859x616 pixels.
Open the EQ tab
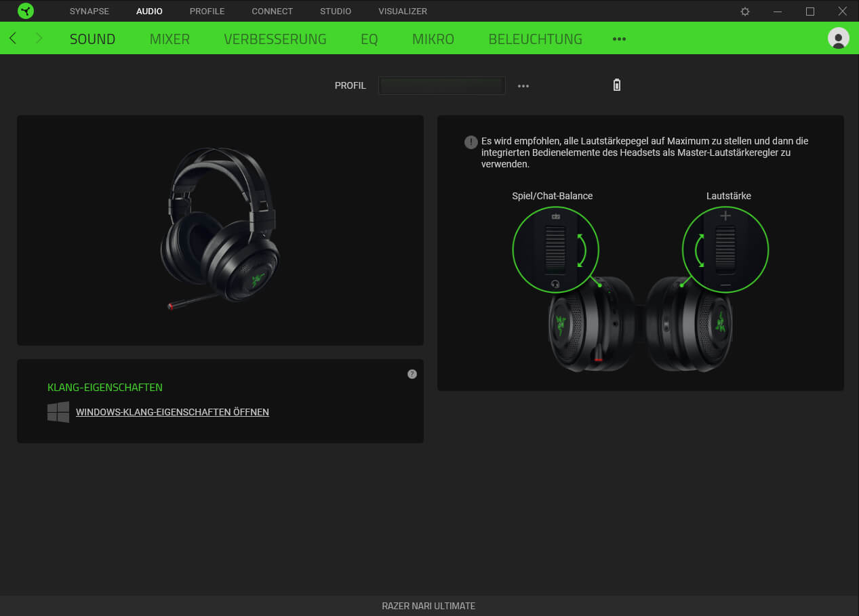369,39
